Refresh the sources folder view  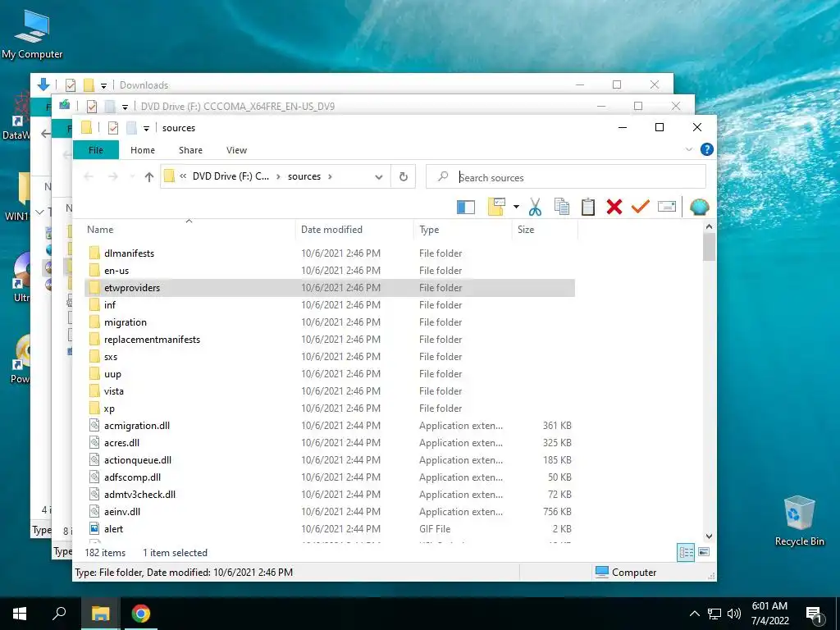tap(404, 176)
